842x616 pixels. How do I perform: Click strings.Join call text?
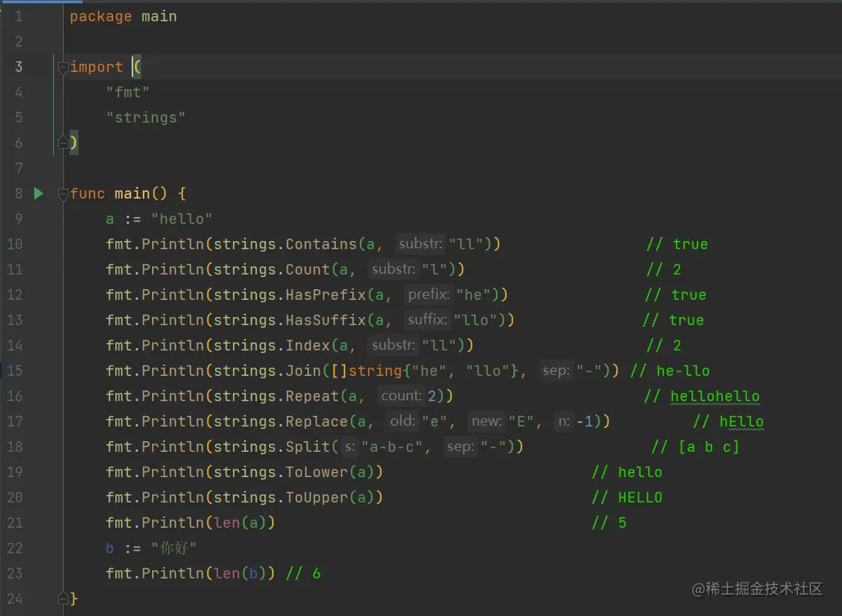pyautogui.click(x=267, y=371)
